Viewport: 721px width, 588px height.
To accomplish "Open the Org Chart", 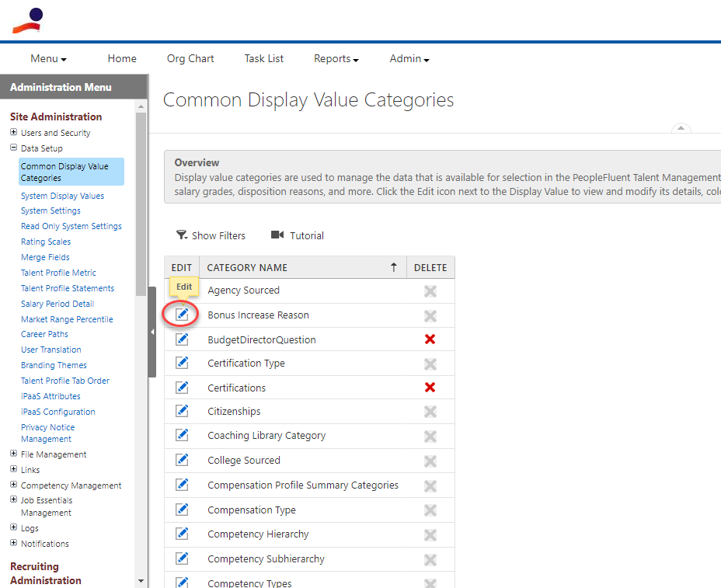I will click(190, 59).
